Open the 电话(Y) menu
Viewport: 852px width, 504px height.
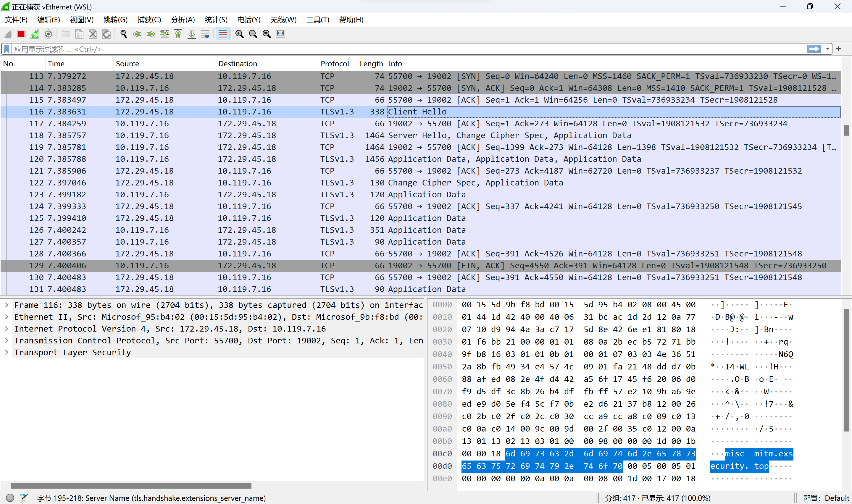(249, 20)
